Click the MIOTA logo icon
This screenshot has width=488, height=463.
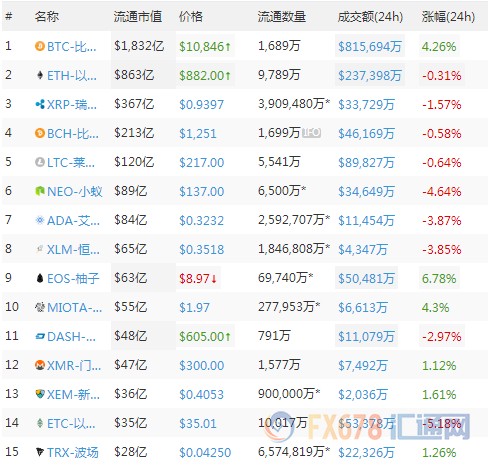point(40,307)
